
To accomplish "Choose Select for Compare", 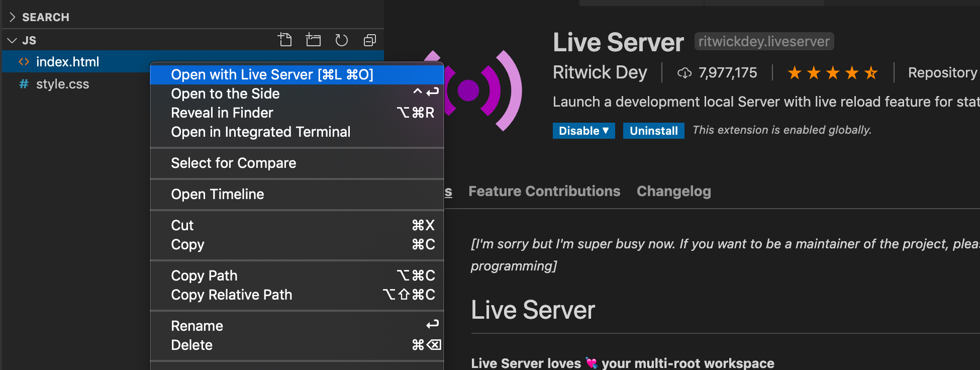I will click(297, 163).
